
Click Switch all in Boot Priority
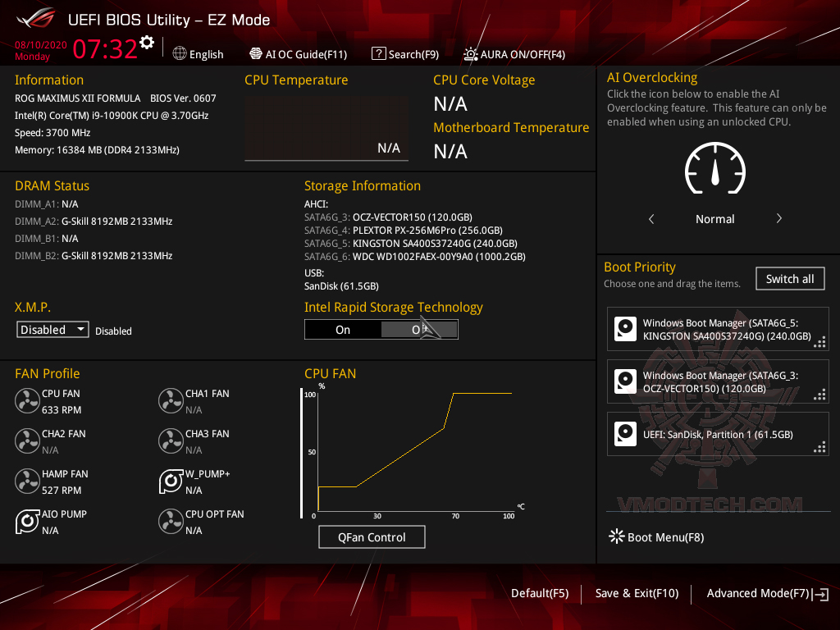point(790,278)
